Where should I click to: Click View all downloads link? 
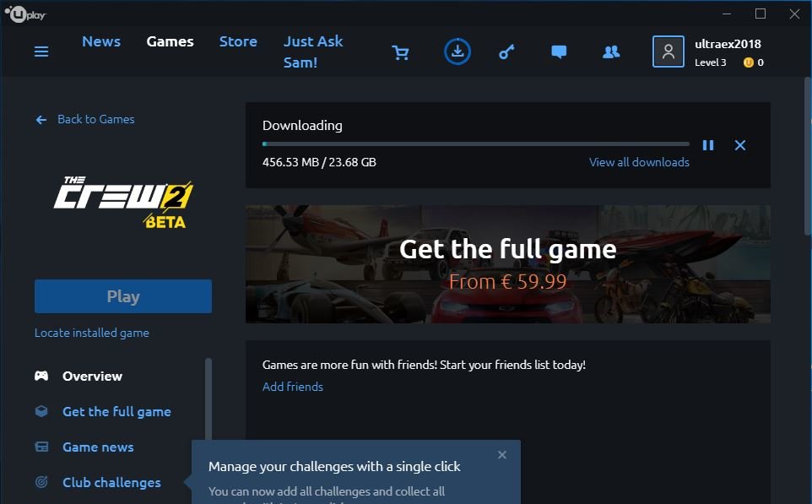pyautogui.click(x=639, y=162)
